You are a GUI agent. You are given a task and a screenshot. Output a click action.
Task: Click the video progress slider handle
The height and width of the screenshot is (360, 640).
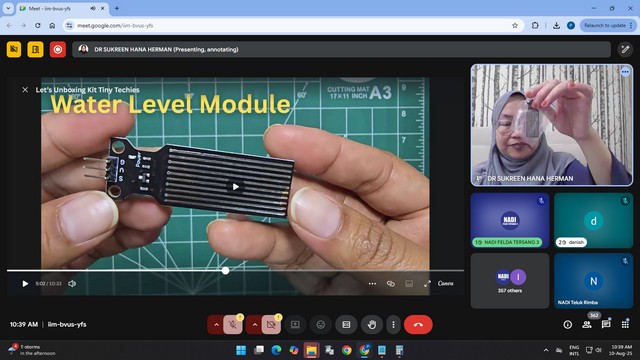coord(225,270)
